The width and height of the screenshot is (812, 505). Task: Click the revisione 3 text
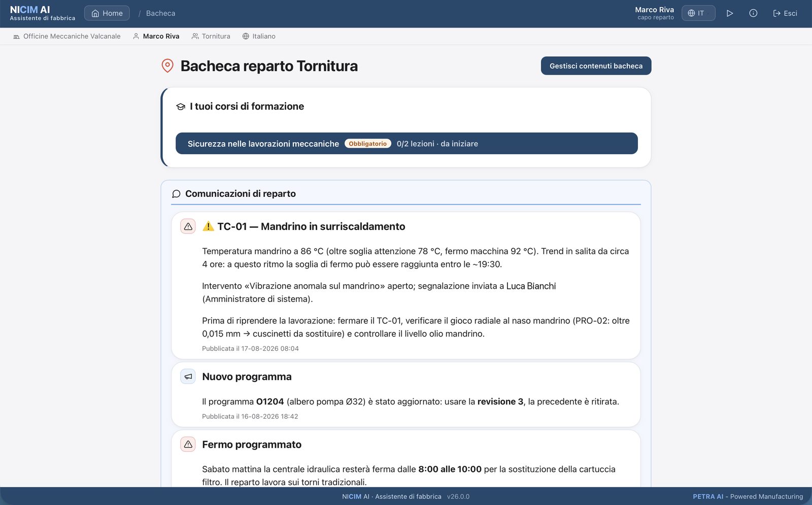500,402
